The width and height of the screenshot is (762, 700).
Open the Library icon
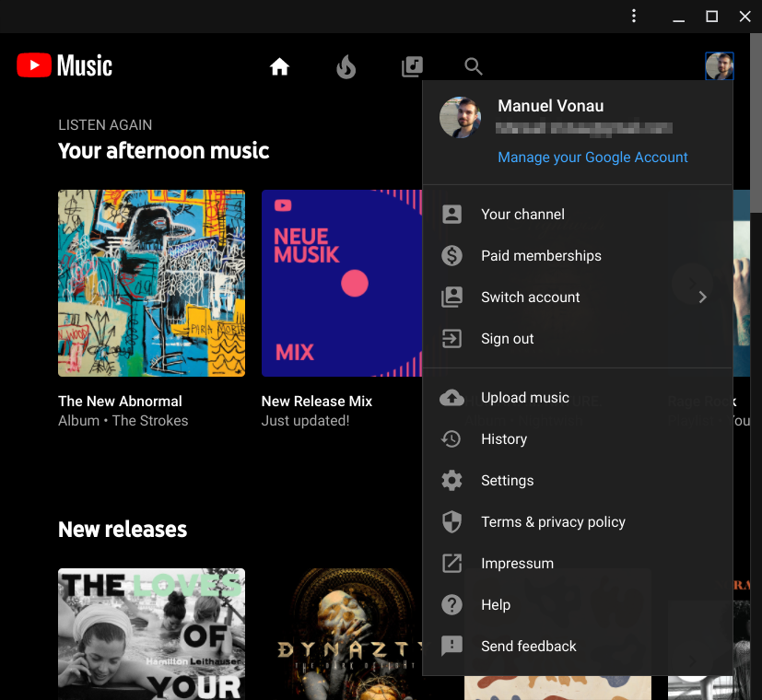coord(412,65)
